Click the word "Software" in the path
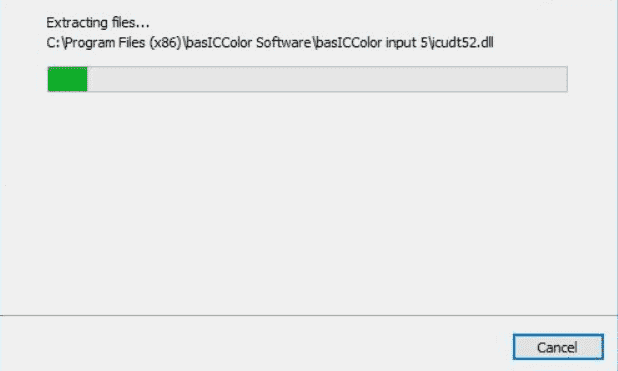This screenshot has width=618, height=371. [x=283, y=43]
